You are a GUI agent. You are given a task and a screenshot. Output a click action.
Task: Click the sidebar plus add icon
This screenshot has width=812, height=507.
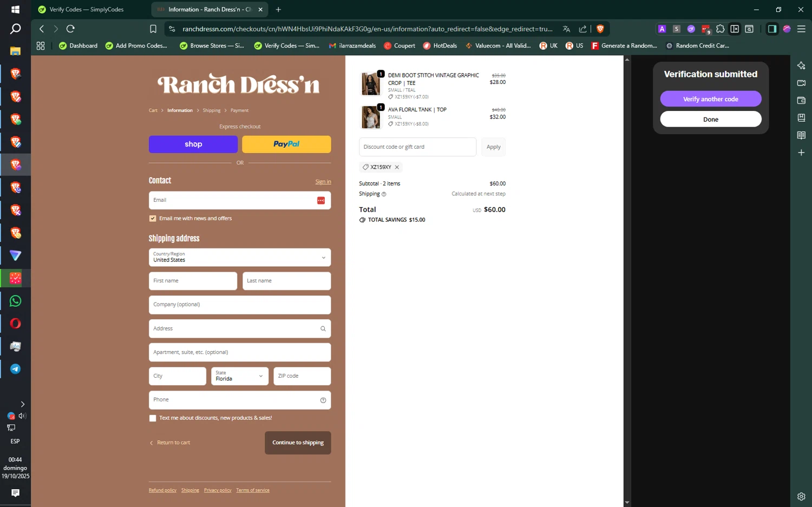801,153
